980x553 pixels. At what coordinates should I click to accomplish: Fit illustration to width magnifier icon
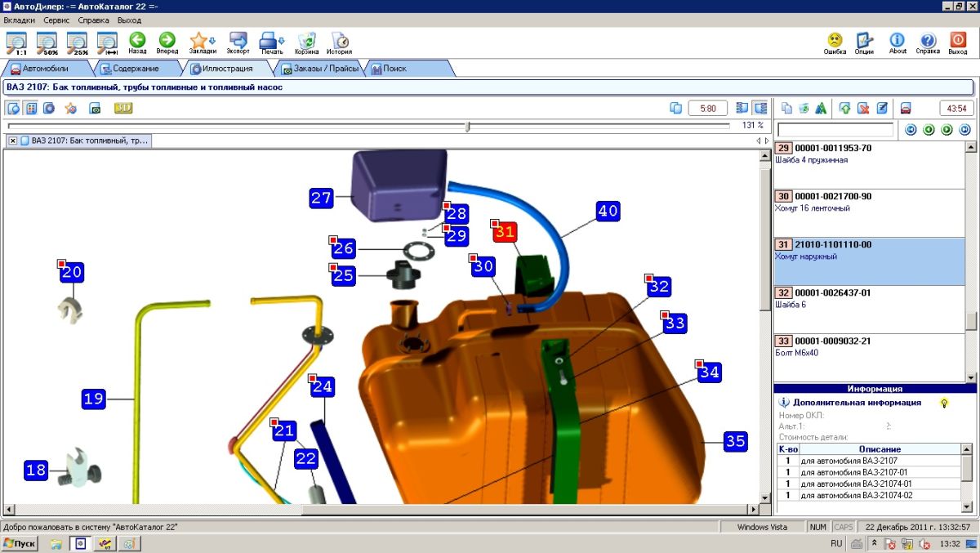point(107,42)
